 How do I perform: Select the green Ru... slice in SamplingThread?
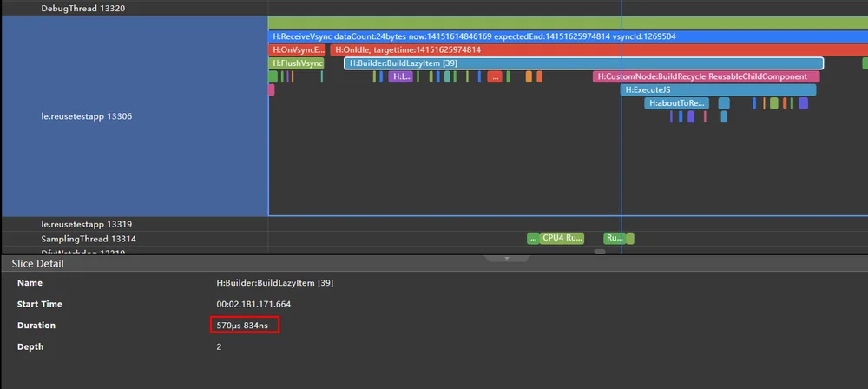pos(615,238)
